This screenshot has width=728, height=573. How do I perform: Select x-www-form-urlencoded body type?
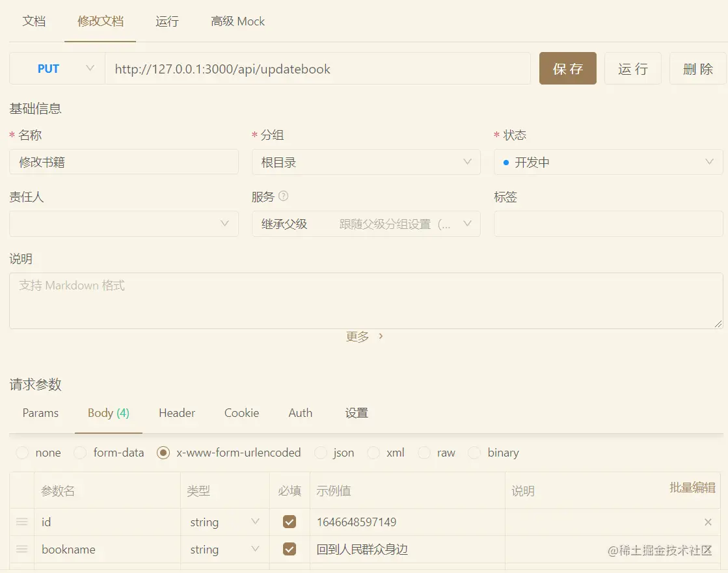pyautogui.click(x=163, y=453)
